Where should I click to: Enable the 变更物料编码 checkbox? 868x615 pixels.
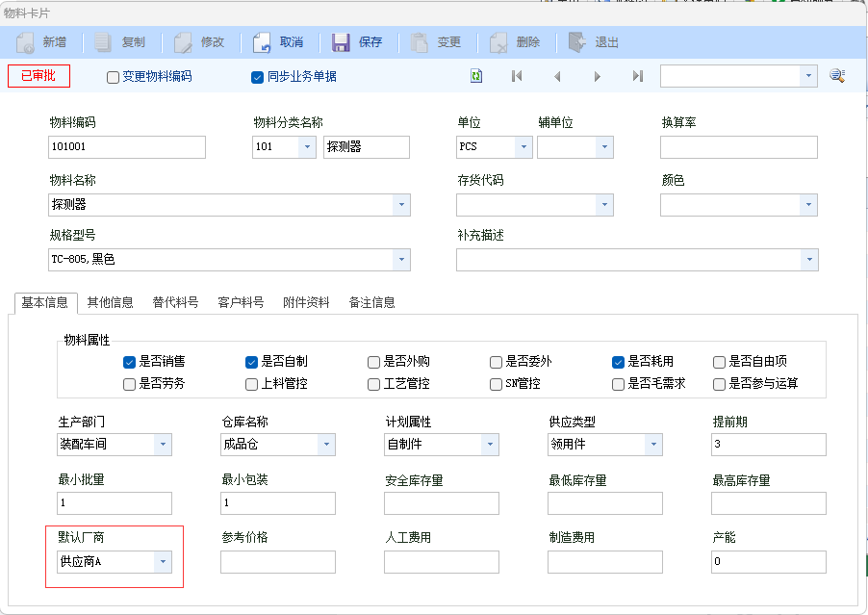click(114, 77)
